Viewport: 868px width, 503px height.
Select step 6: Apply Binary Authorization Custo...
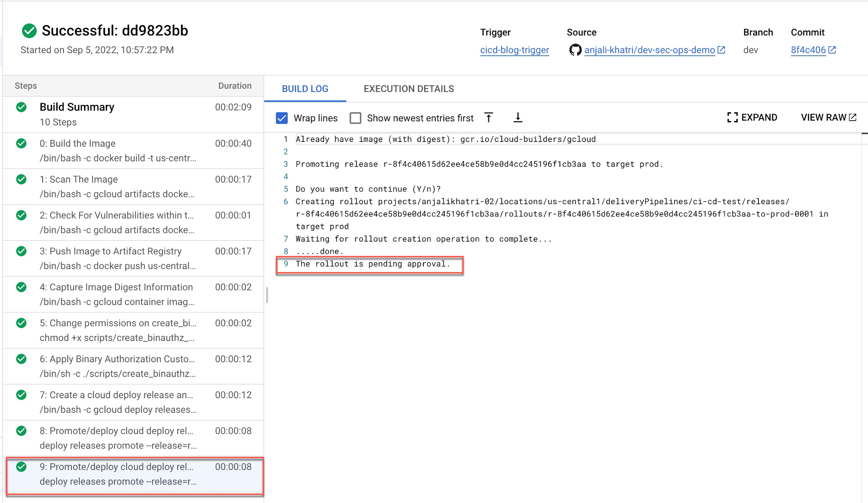point(133,366)
